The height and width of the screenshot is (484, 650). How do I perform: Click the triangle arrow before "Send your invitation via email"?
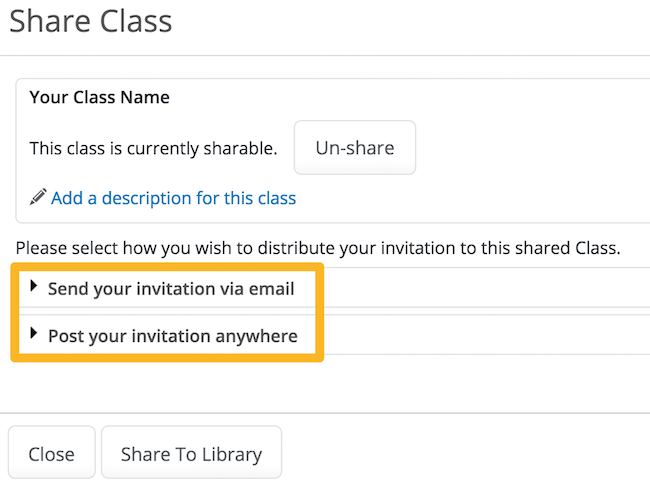click(x=34, y=286)
